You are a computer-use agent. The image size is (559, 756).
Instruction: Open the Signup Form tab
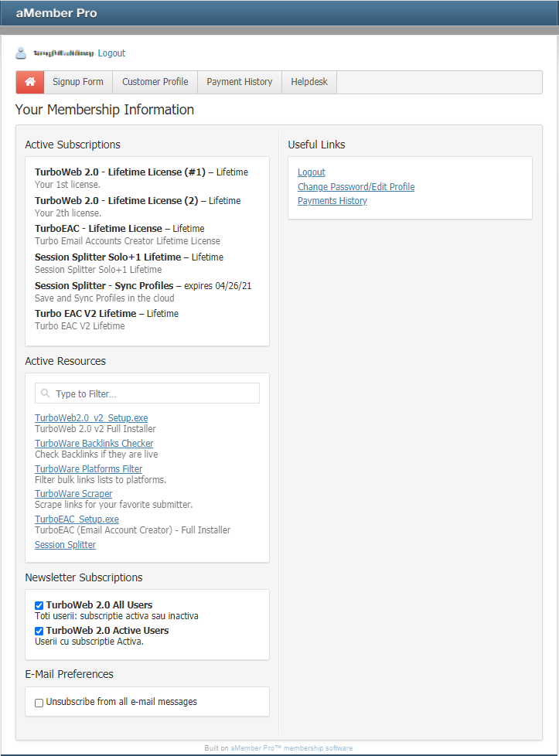pos(78,82)
